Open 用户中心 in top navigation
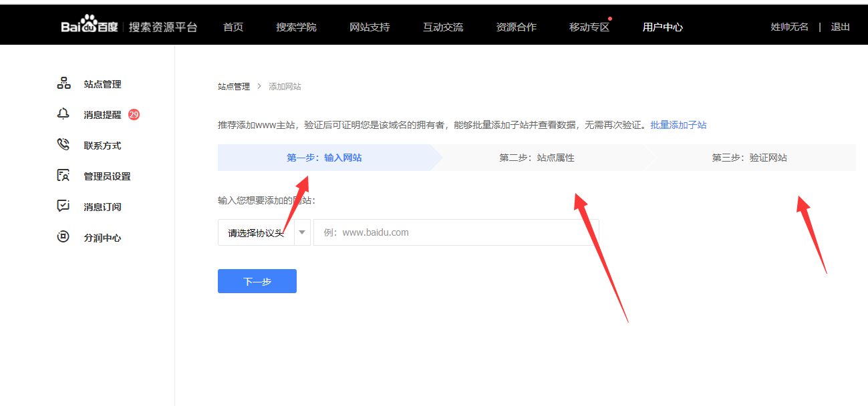The width and height of the screenshot is (868, 406). (x=663, y=27)
